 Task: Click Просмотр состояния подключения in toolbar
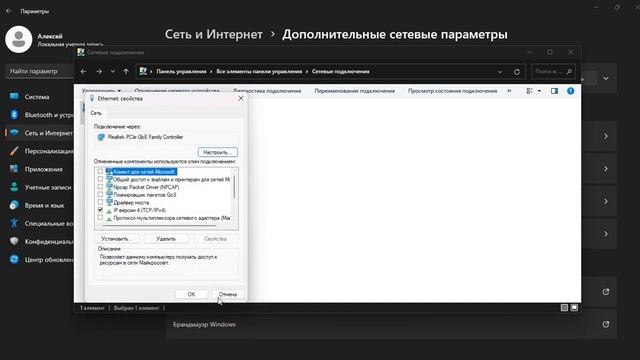(452, 91)
